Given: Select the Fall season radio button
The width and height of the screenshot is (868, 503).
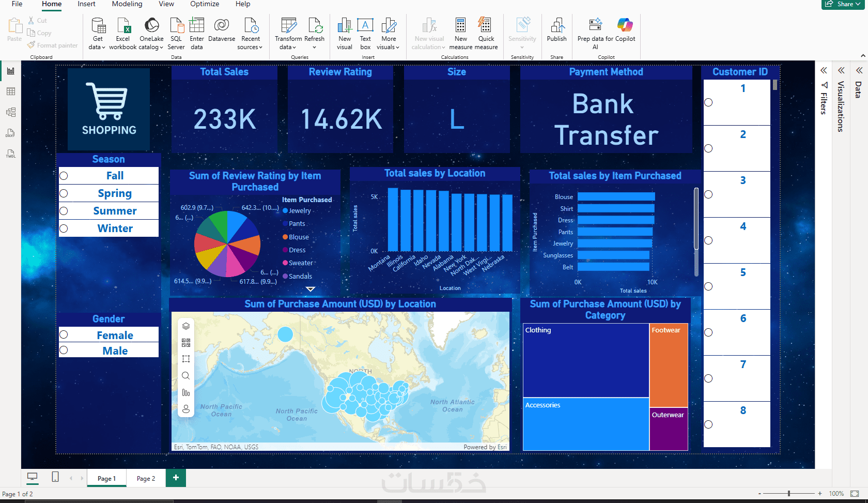Looking at the screenshot, I should pyautogui.click(x=64, y=176).
